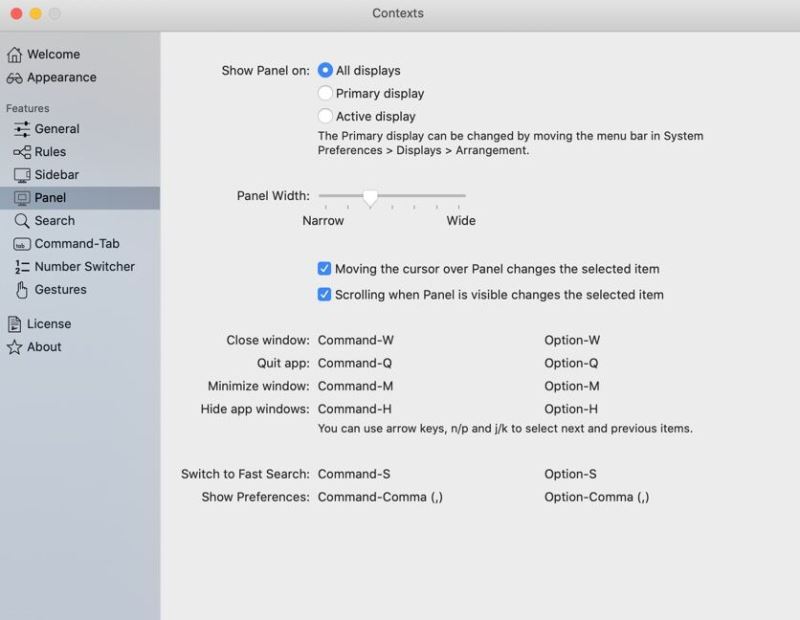Click the Appearance glasses icon
The width and height of the screenshot is (800, 620).
[x=14, y=78]
